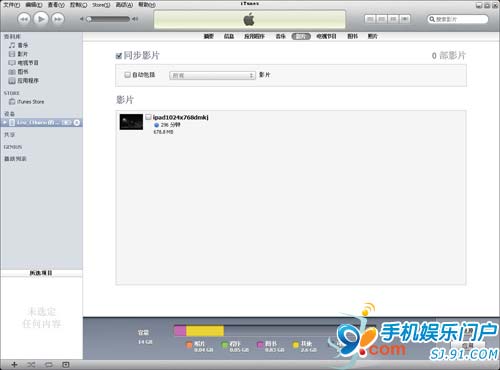
Task: Click the Previous track rewind button
Action: click(x=24, y=19)
